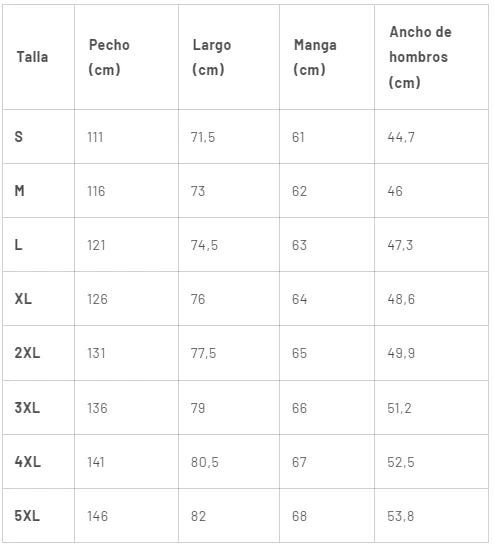494x545 pixels.
Task: Click the size M row label
Action: (x=19, y=191)
